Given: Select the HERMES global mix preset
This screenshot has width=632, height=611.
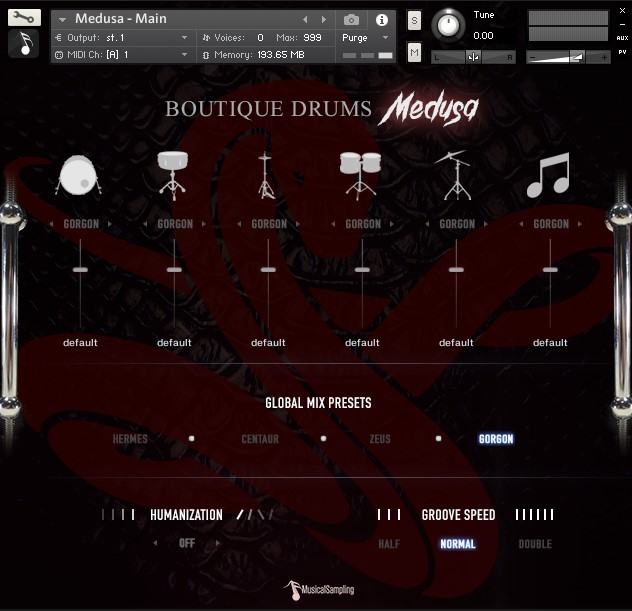Looking at the screenshot, I should tap(130, 439).
